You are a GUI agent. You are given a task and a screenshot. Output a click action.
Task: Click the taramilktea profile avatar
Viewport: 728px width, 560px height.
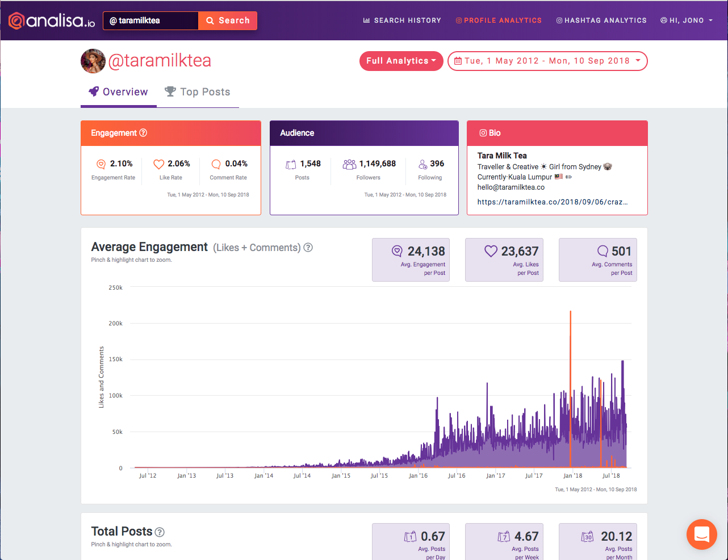[93, 61]
